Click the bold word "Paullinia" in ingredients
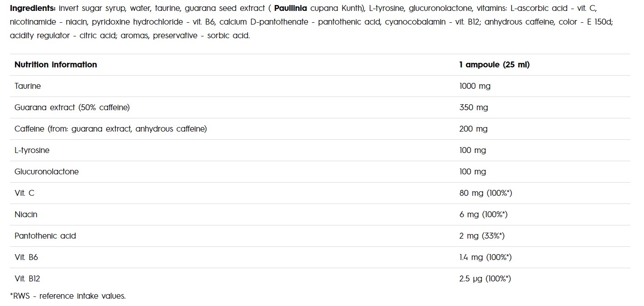This screenshot has width=644, height=306. (290, 9)
